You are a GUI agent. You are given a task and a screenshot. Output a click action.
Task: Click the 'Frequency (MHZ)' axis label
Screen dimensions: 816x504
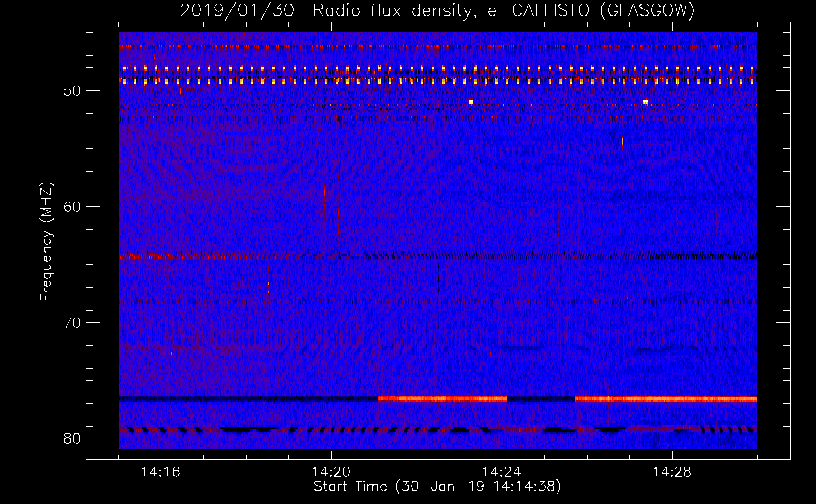pos(46,242)
